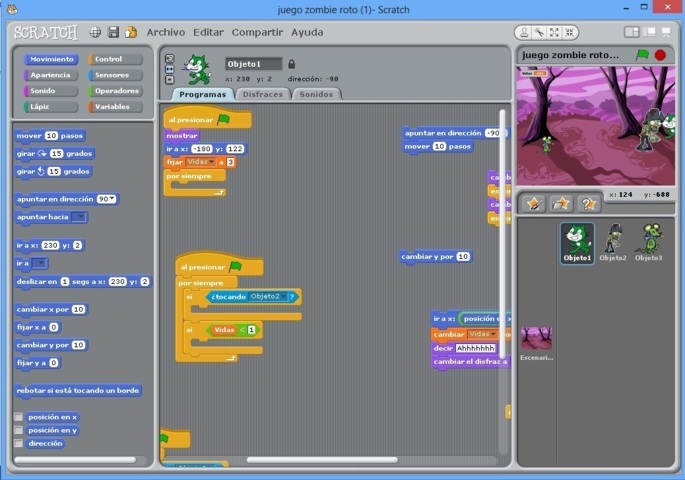Choose new sprite from file button
The height and width of the screenshot is (480, 685).
(x=561, y=204)
